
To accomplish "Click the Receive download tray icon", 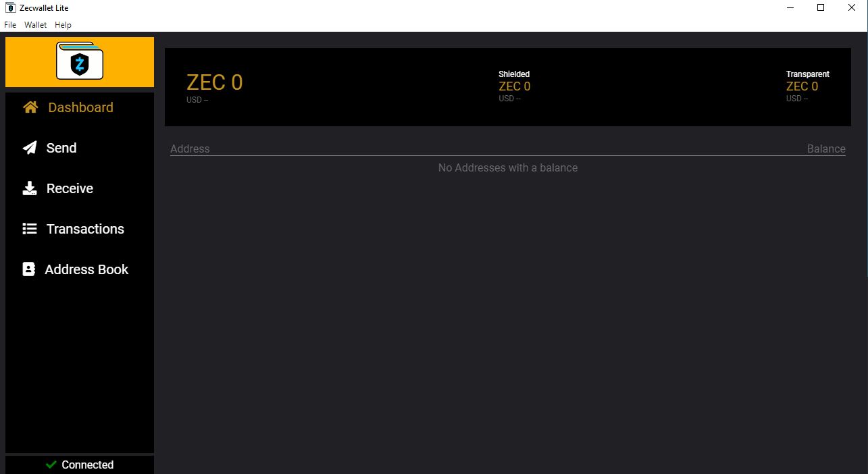I will (x=30, y=188).
